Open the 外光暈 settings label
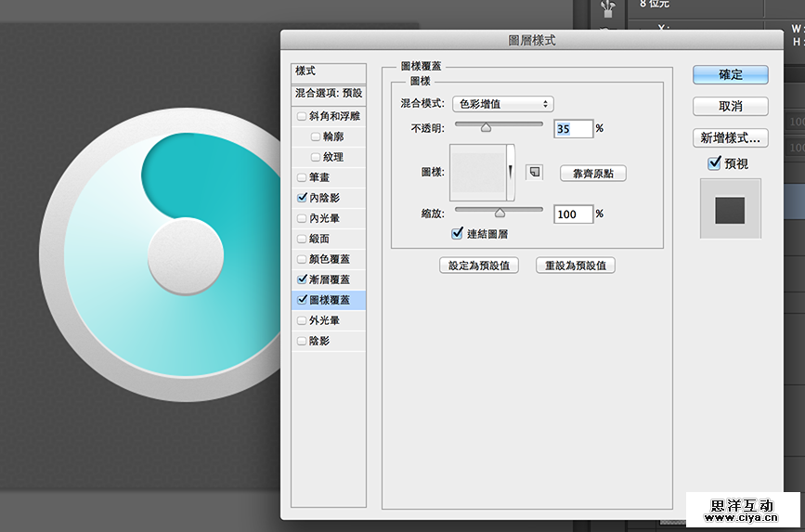The image size is (805, 532). pos(324,320)
